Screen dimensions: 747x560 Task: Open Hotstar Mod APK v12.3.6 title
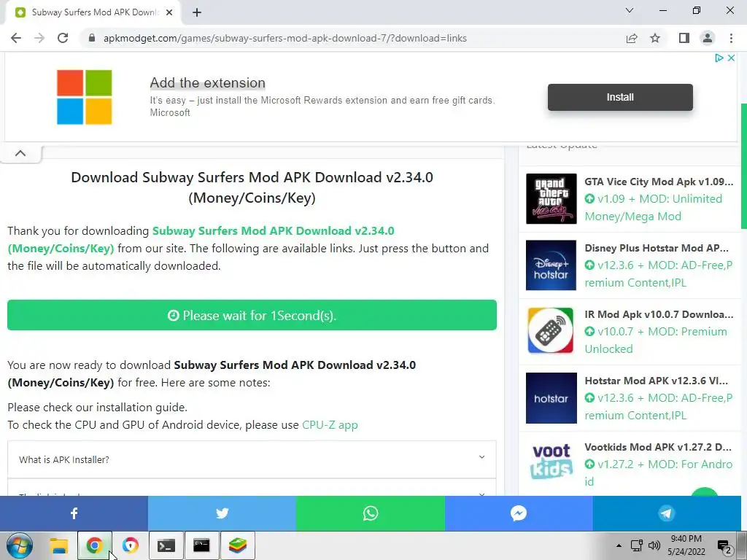pos(657,381)
